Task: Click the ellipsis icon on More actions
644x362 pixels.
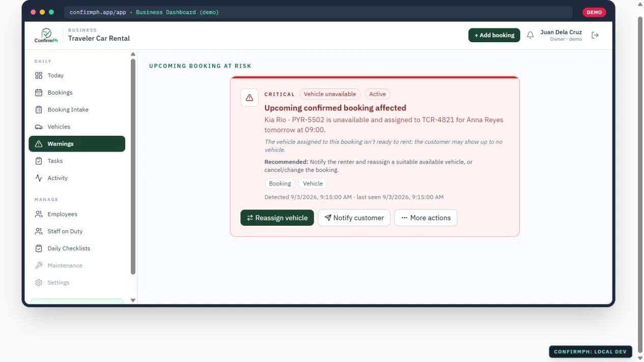Action: (404, 218)
